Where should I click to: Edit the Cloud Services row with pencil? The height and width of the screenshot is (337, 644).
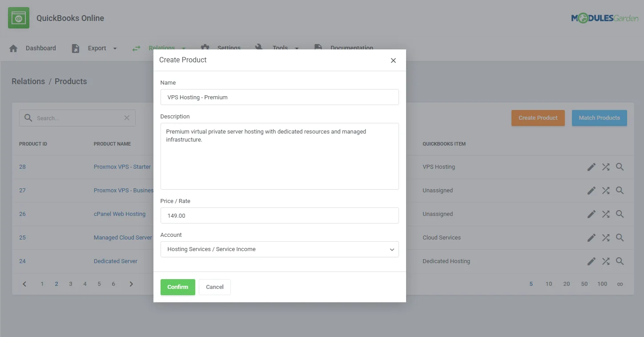pyautogui.click(x=592, y=238)
